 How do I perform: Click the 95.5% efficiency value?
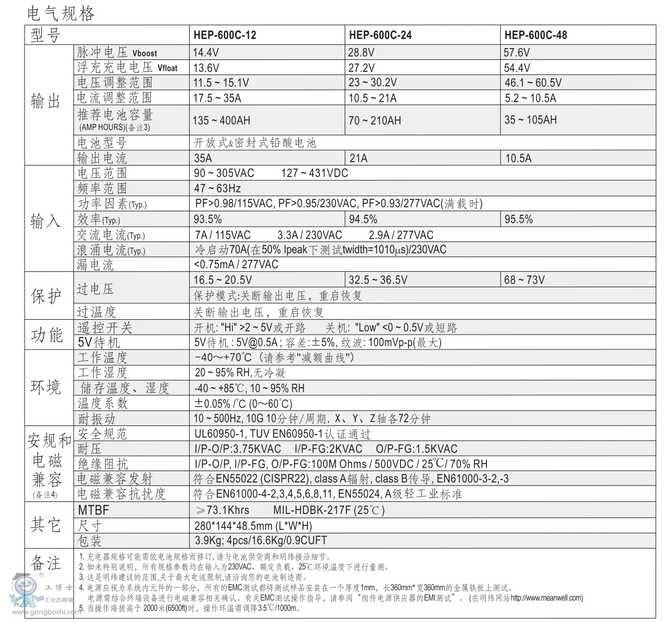coord(519,219)
